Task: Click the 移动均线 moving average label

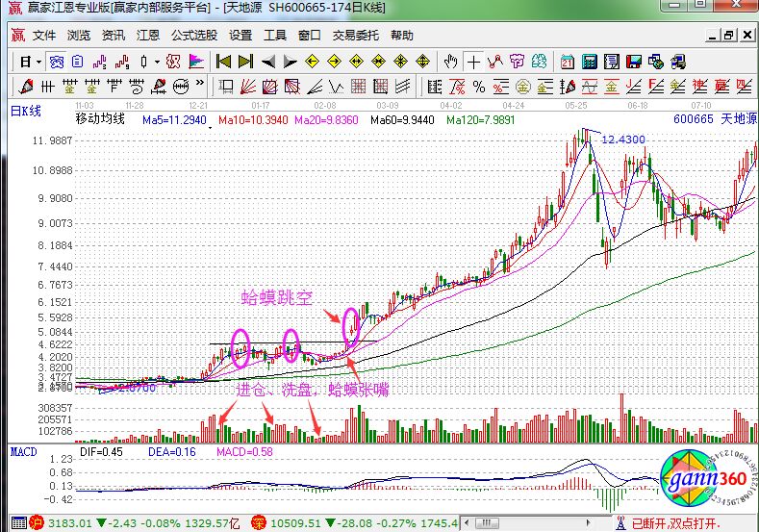Action: [x=100, y=120]
